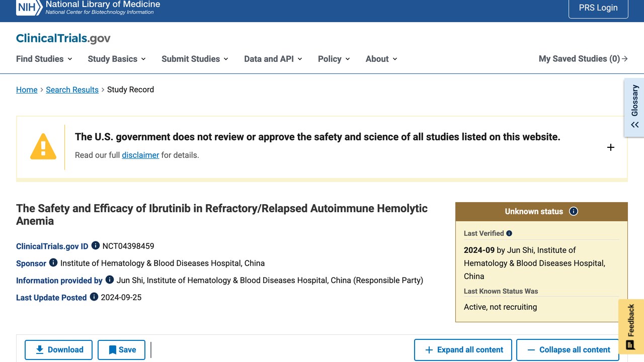Viewport: 644px width, 362px height.
Task: Open the About menu
Action: [381, 59]
